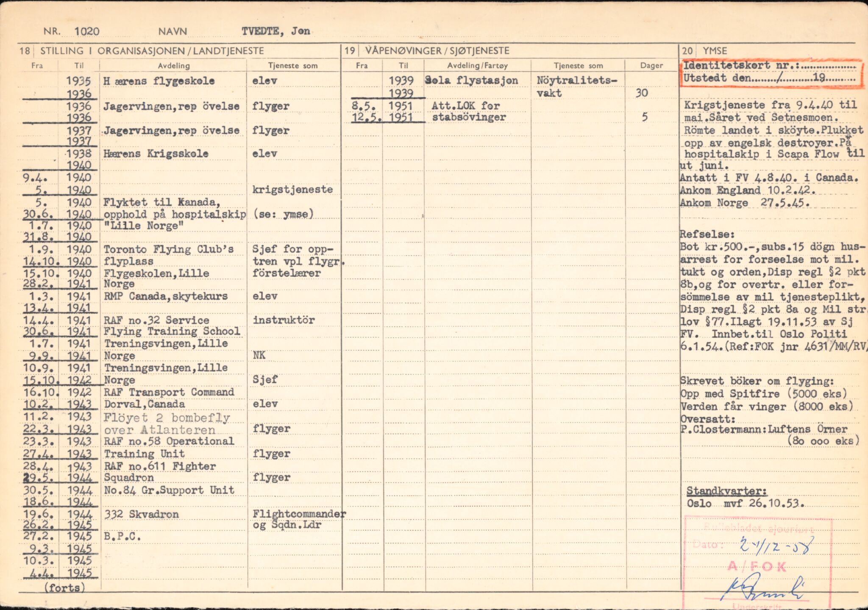Select the name TVEDTE, Jon
Viewport: 868px width, 610px height.
(x=276, y=31)
